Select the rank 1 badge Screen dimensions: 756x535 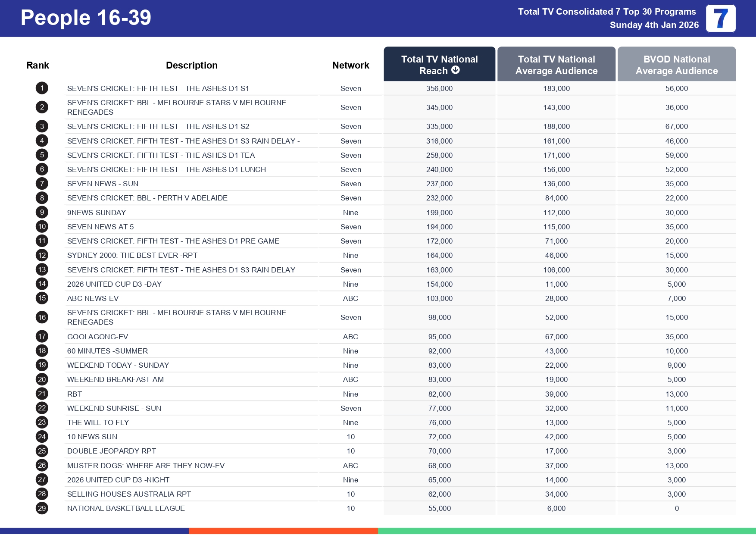point(42,88)
